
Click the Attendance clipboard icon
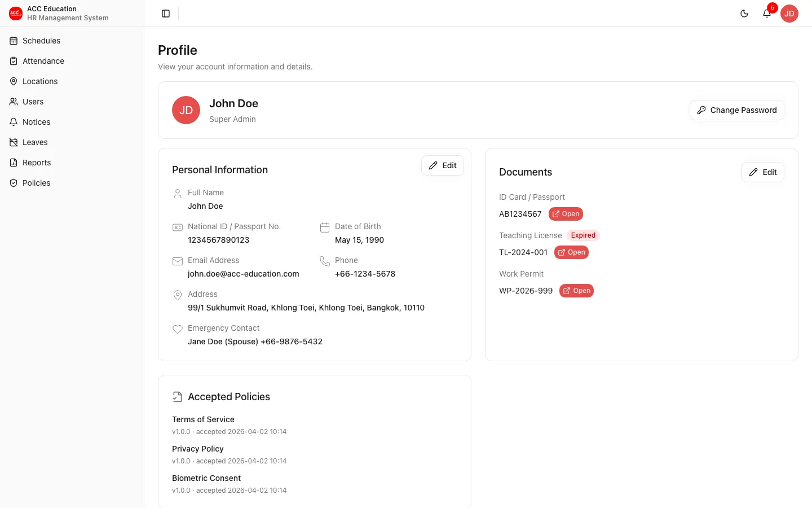(14, 61)
